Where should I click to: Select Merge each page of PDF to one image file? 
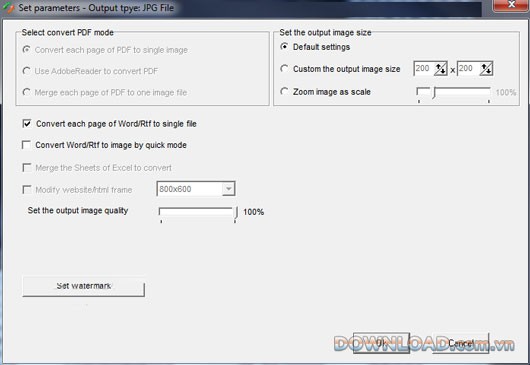click(x=26, y=92)
